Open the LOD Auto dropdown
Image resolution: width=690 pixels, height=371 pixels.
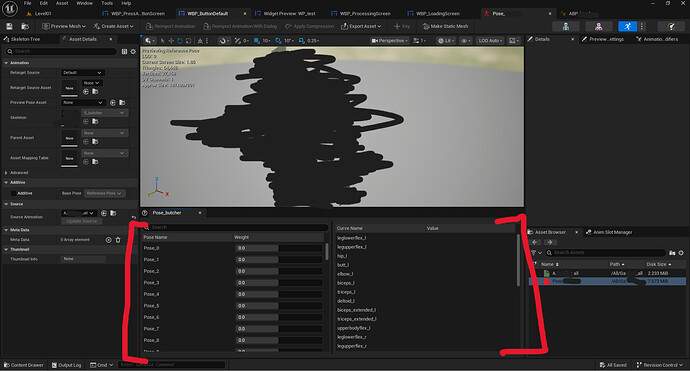[490, 40]
